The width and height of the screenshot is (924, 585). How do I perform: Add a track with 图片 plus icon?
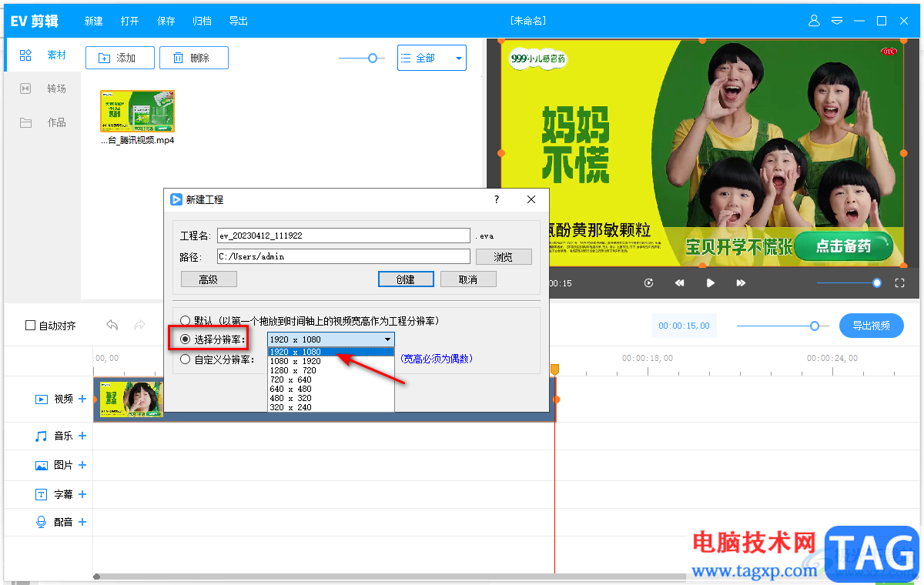point(82,465)
